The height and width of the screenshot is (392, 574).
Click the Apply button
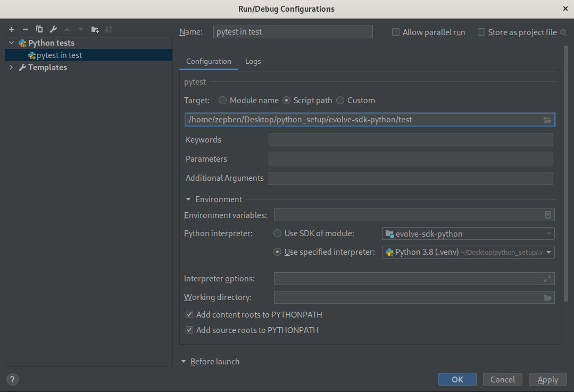click(x=547, y=379)
